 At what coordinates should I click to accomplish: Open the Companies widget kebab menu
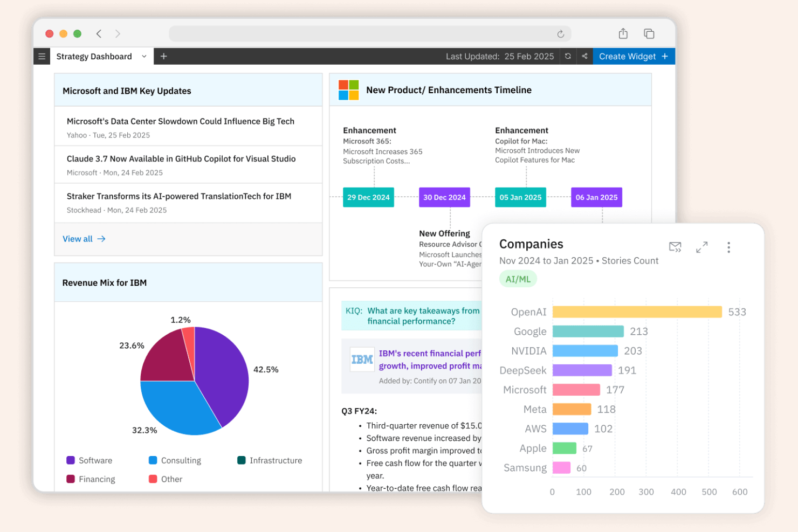[x=728, y=247]
